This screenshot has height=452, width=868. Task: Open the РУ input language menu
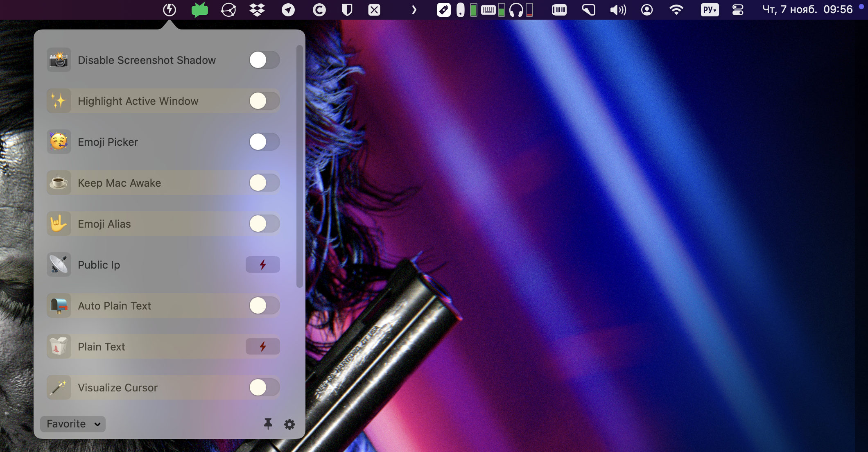pyautogui.click(x=710, y=10)
